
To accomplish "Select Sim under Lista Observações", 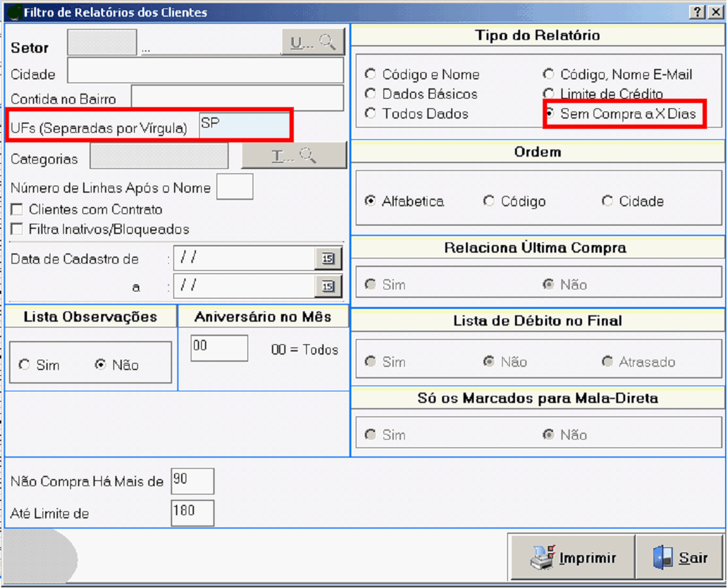I will (x=25, y=365).
